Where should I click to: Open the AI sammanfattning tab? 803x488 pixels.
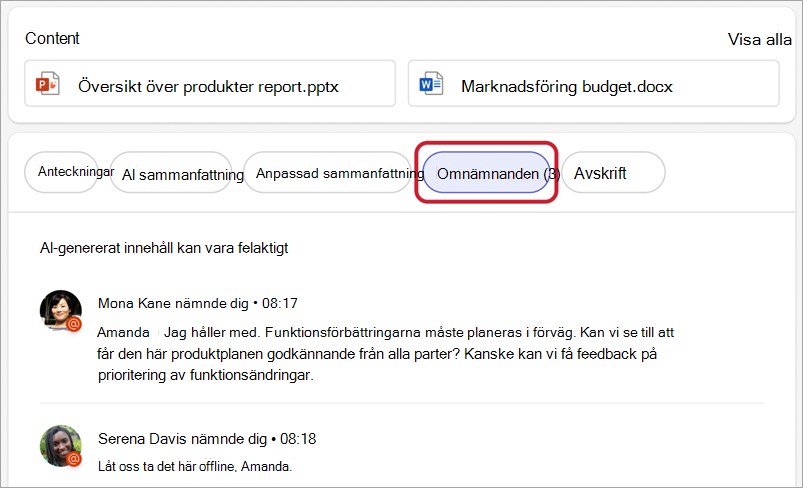[172, 173]
